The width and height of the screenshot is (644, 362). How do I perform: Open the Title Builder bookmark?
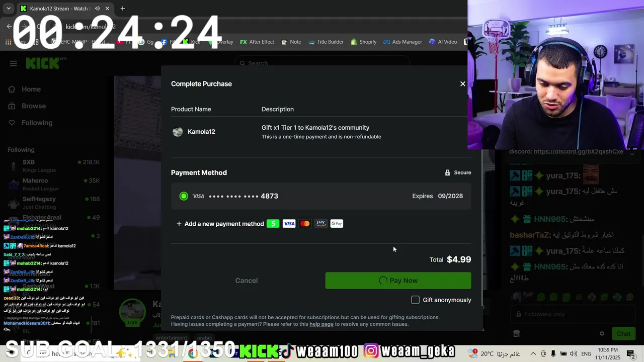tap(326, 42)
